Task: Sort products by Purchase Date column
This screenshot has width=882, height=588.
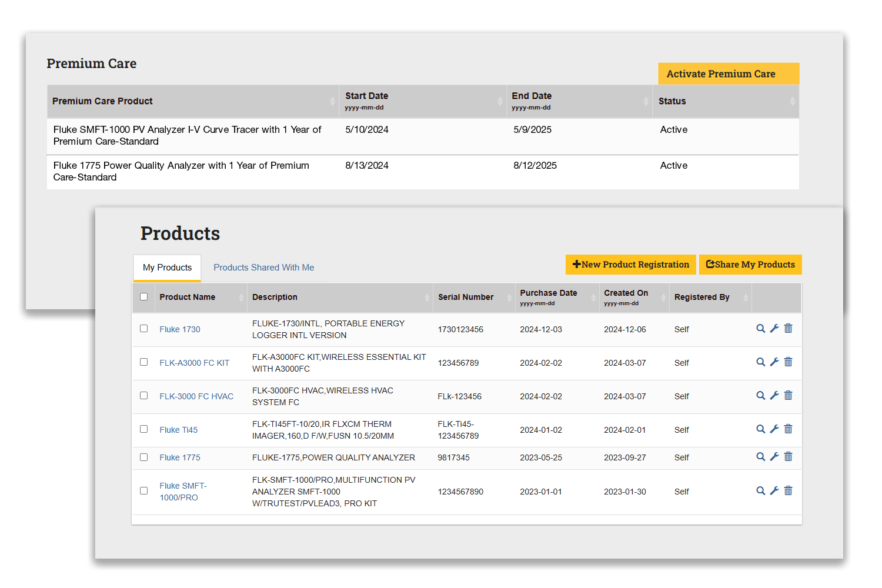Action: [x=593, y=298]
